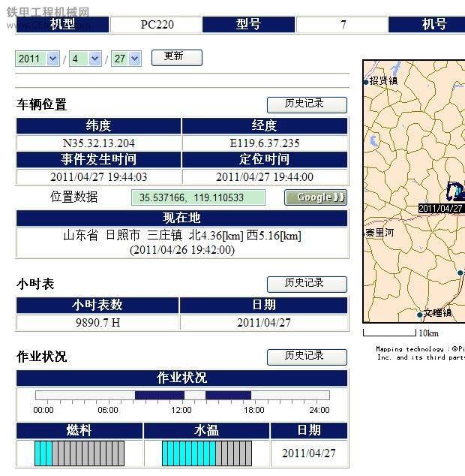
Task: Click the latitude value N35.32.13.204
Action: (x=98, y=143)
